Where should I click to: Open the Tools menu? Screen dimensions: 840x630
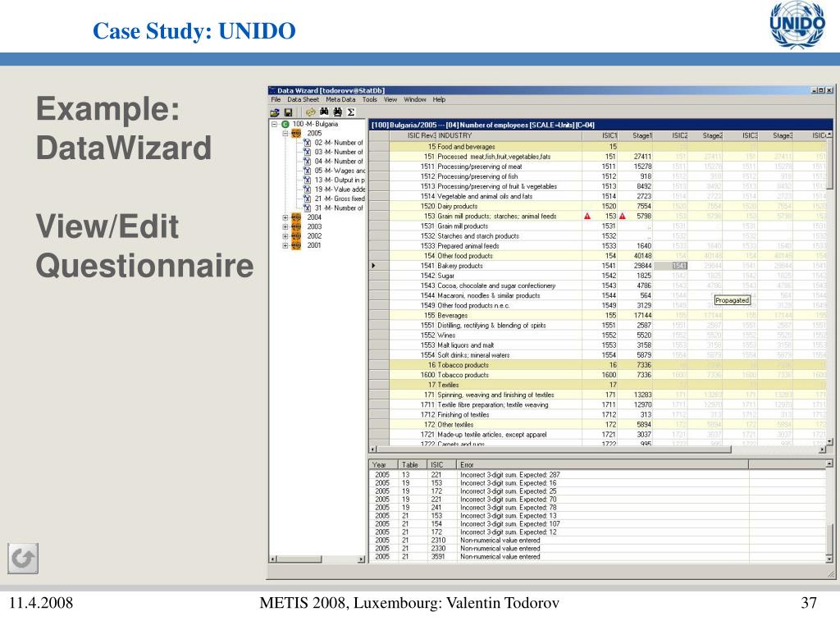click(x=370, y=99)
